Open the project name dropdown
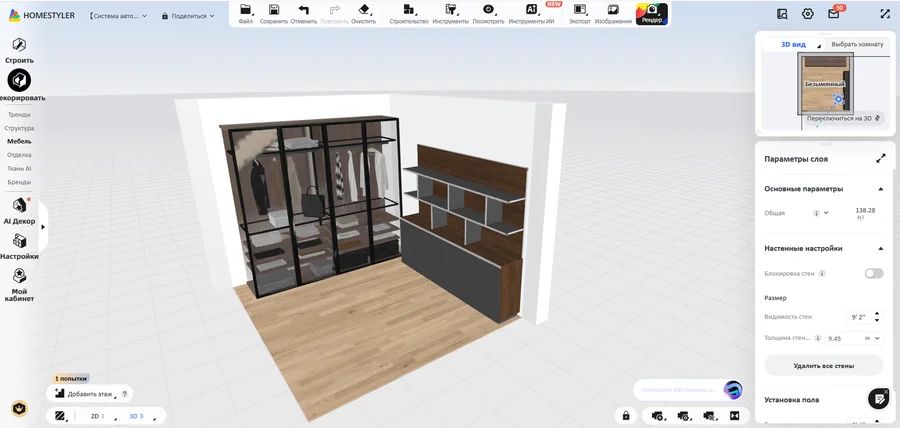Viewport: 900px width, 428px height. (x=118, y=16)
